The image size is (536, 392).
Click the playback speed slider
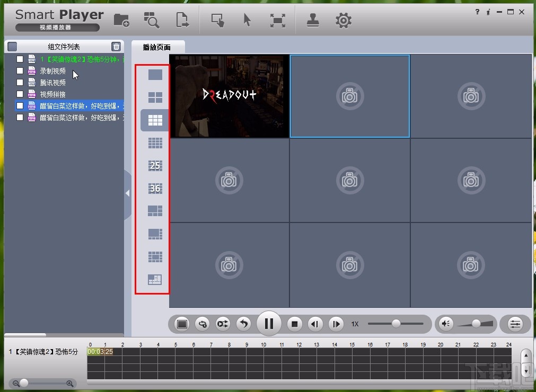[396, 324]
